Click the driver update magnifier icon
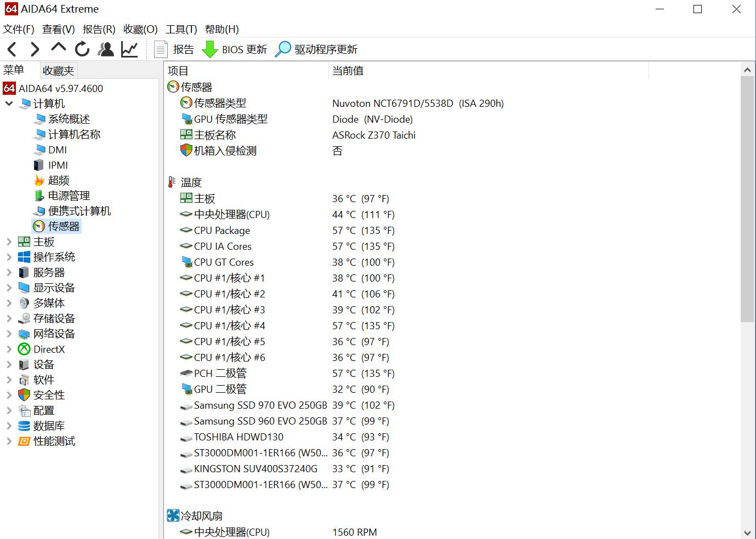The height and width of the screenshot is (539, 756). (x=282, y=49)
